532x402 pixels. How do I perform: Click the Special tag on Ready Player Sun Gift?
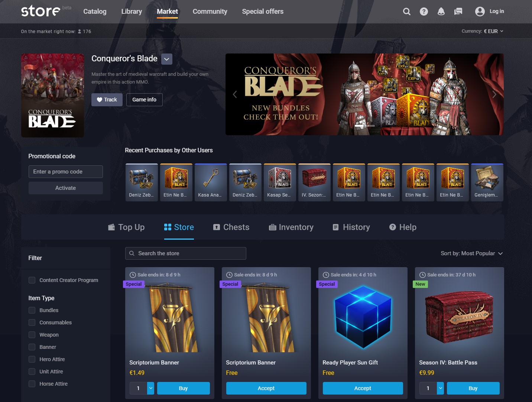click(327, 284)
